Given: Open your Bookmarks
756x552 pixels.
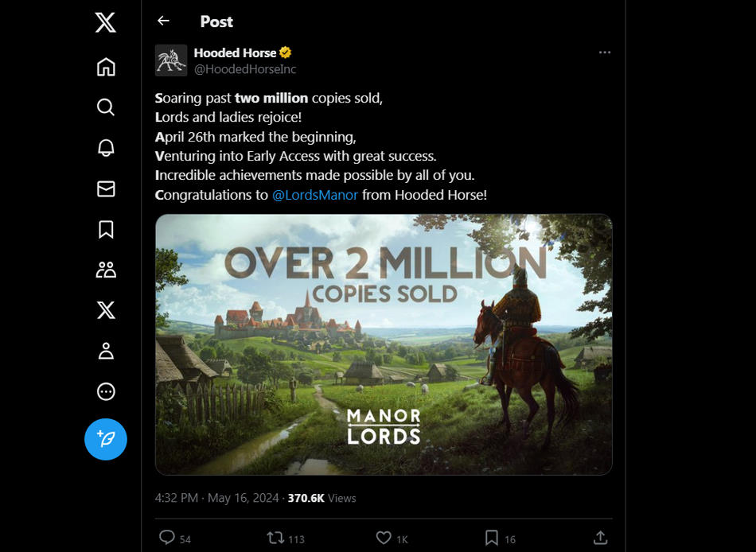Looking at the screenshot, I should (105, 229).
